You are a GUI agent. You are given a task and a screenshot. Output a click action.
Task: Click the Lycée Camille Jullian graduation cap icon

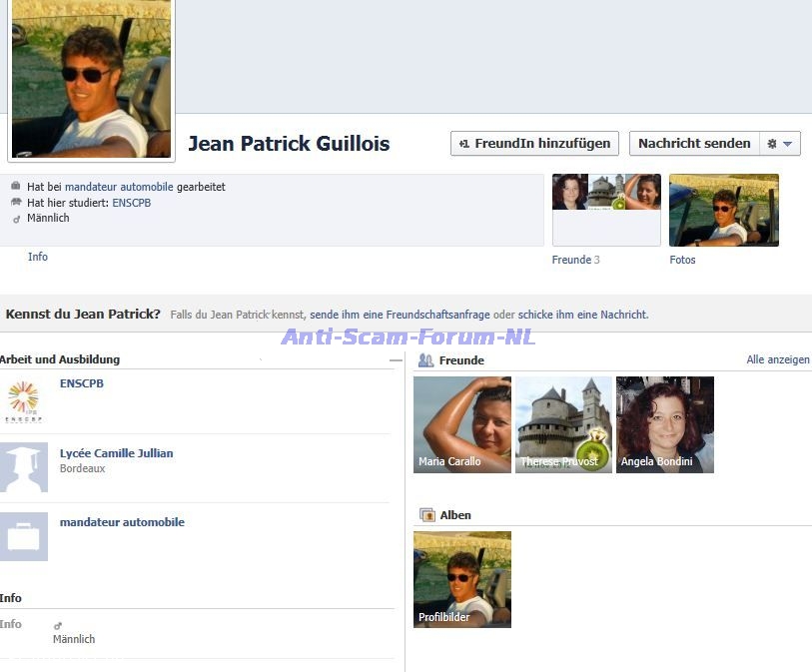(23, 468)
